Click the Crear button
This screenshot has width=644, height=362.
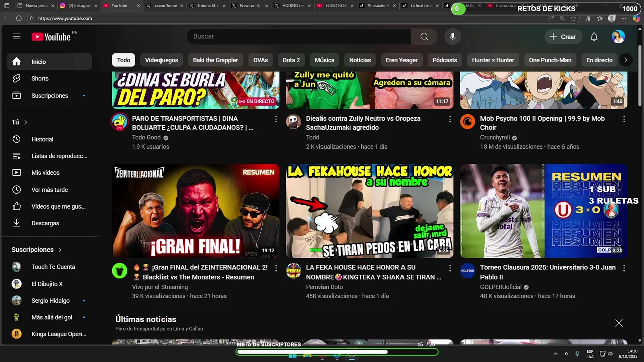tap(563, 37)
